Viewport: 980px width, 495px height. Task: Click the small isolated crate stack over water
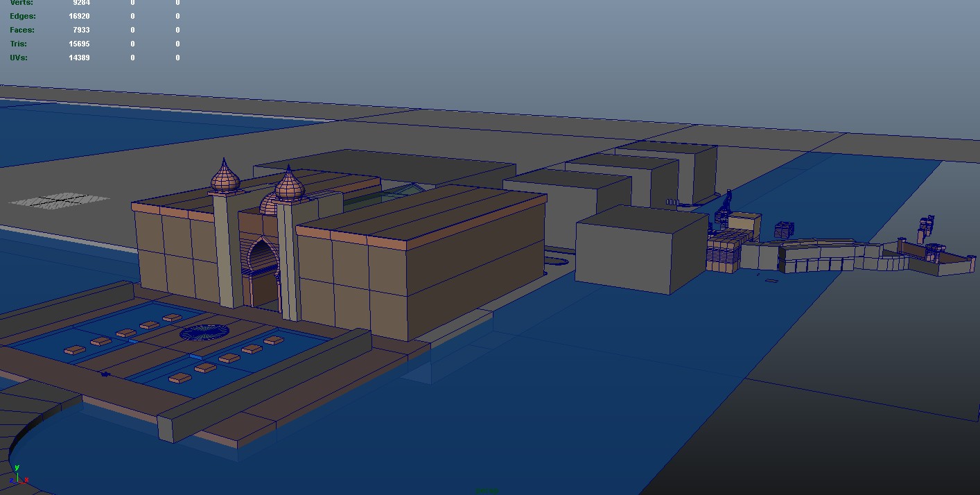[784, 229]
